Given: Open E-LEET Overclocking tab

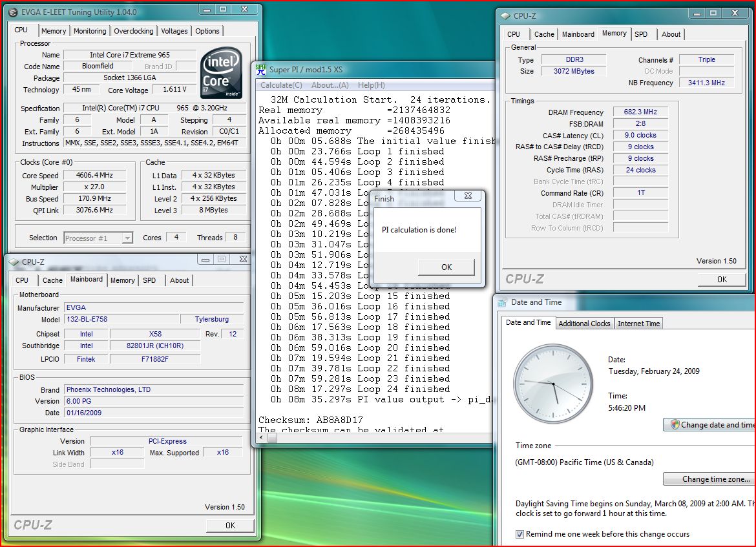Looking at the screenshot, I should coord(134,31).
